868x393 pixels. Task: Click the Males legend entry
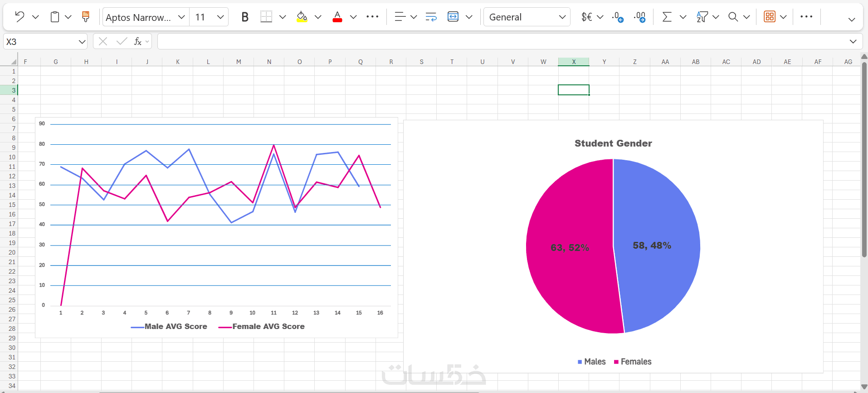coord(592,362)
